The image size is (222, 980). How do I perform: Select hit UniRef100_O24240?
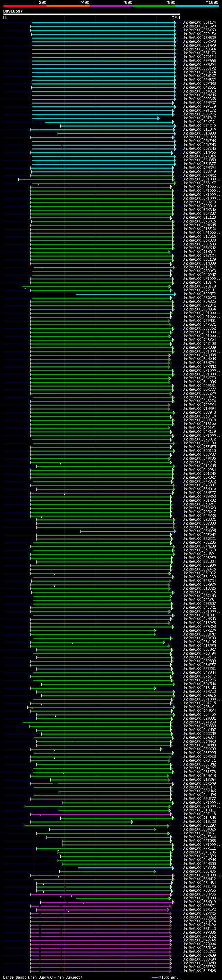(199, 125)
